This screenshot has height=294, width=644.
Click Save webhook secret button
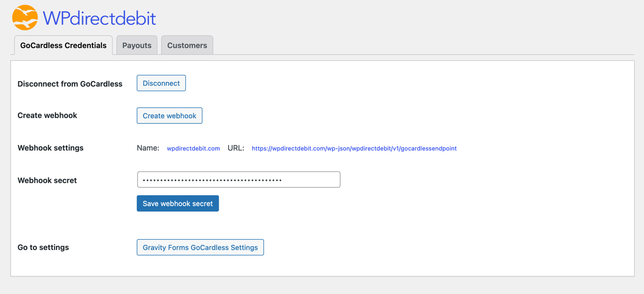point(178,204)
